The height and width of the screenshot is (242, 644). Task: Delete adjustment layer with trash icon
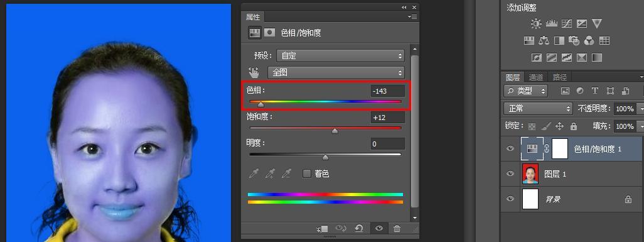point(397,228)
